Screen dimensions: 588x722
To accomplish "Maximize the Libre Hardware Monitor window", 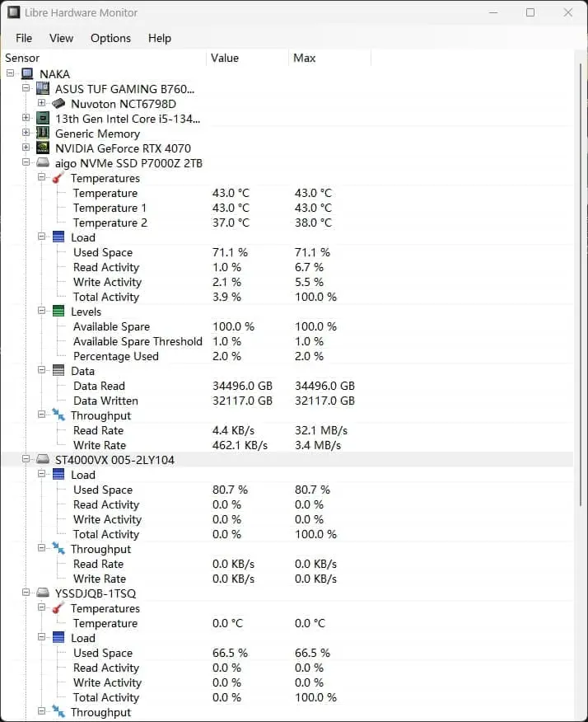I will pos(530,12).
